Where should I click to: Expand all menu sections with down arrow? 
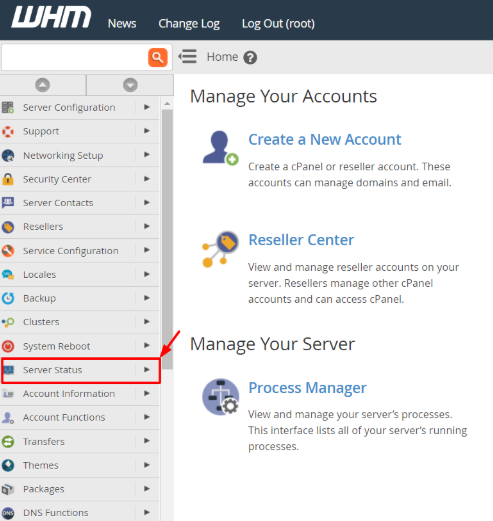tap(130, 85)
